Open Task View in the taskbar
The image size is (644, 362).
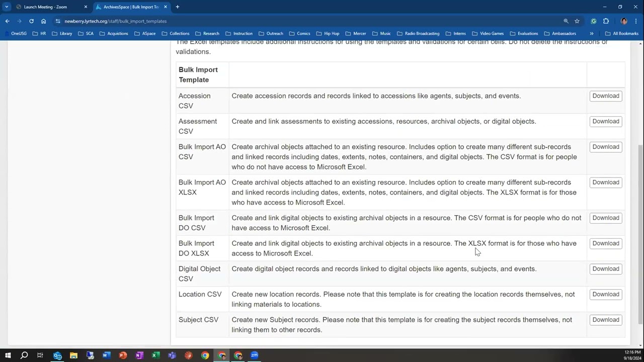click(x=40, y=355)
